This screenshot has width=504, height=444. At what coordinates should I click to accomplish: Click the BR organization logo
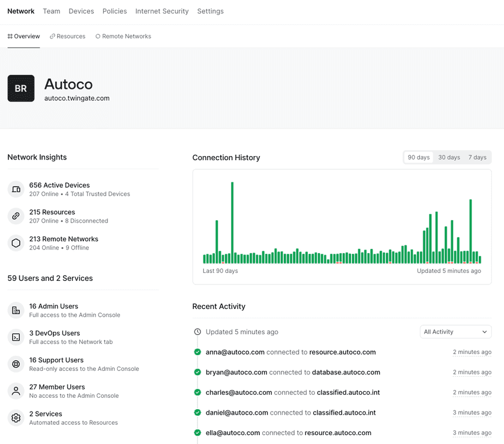pyautogui.click(x=21, y=88)
